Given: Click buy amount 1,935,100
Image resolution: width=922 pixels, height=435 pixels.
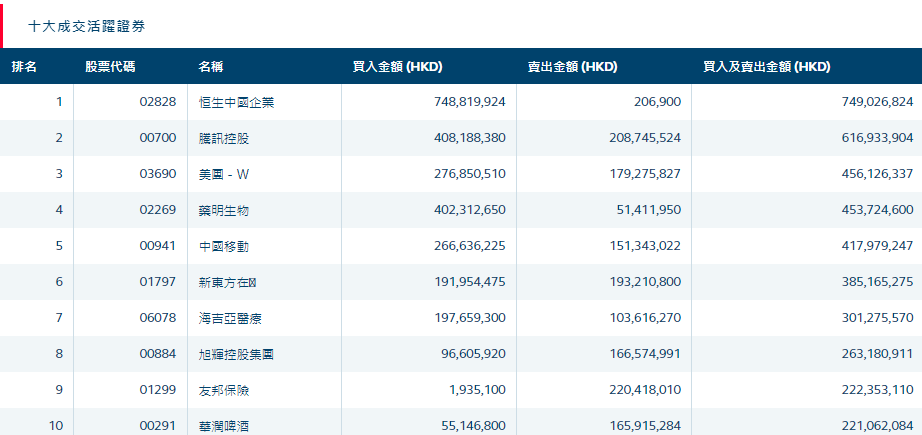Looking at the screenshot, I should click(479, 390).
